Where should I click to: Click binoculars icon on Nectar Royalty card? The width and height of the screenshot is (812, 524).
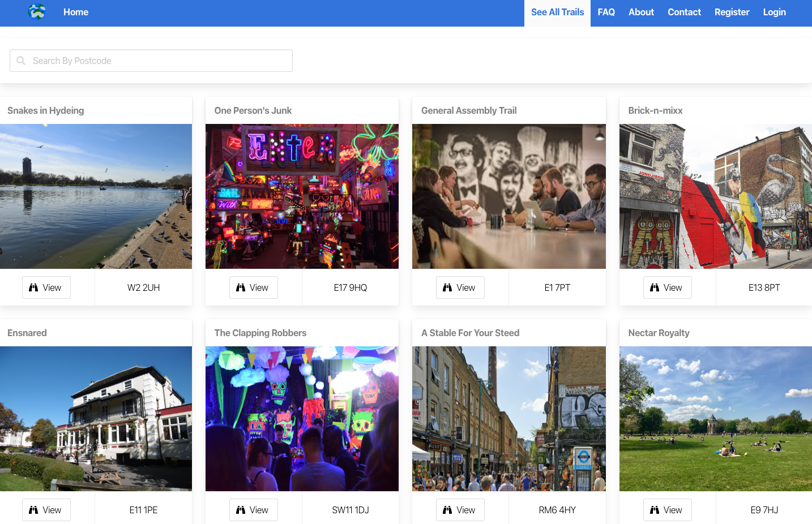[x=655, y=510]
